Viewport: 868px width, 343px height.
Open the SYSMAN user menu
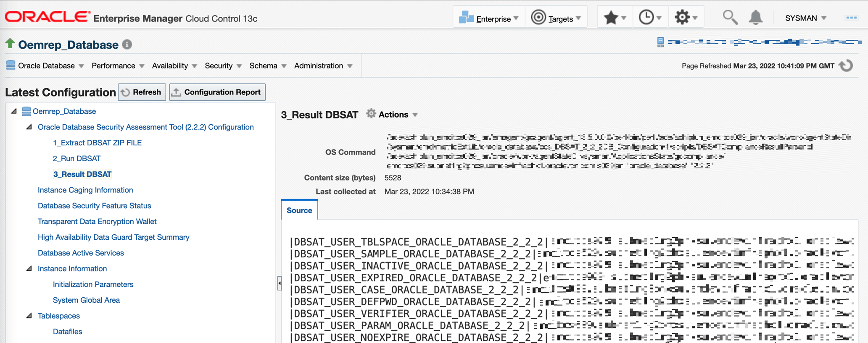(805, 18)
